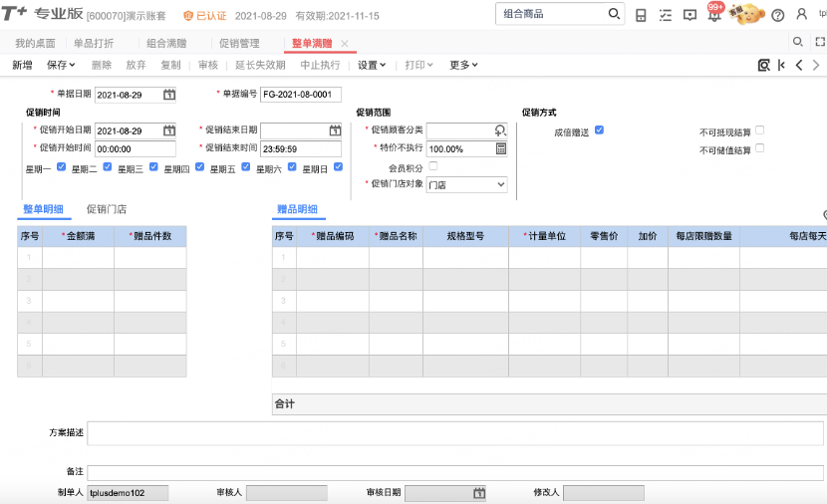This screenshot has height=504, width=827.
Task: Click the 中止执行 button
Action: pyautogui.click(x=320, y=65)
